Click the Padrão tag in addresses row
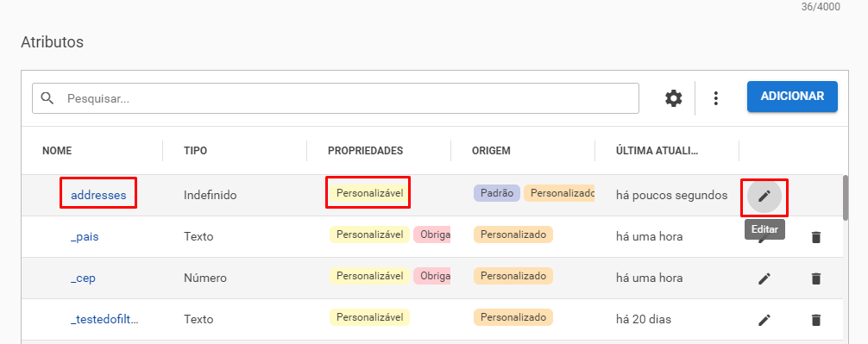 (496, 193)
